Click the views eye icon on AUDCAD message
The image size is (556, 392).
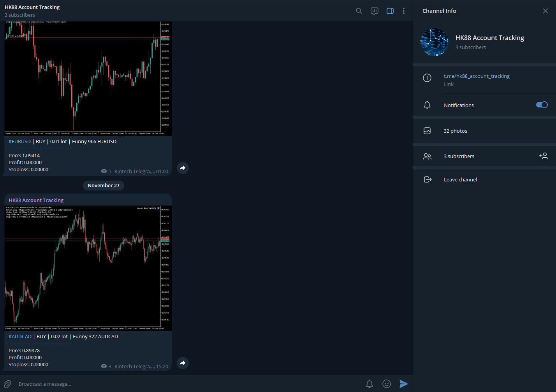[104, 366]
